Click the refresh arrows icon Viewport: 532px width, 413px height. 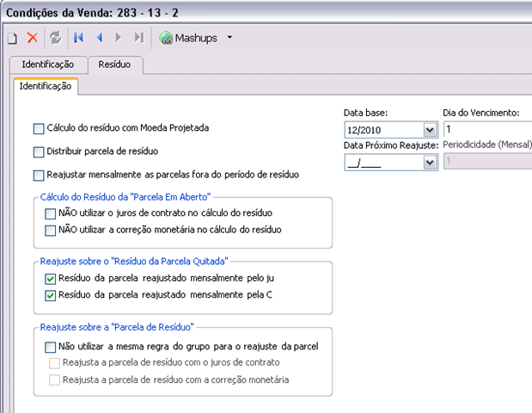click(56, 38)
